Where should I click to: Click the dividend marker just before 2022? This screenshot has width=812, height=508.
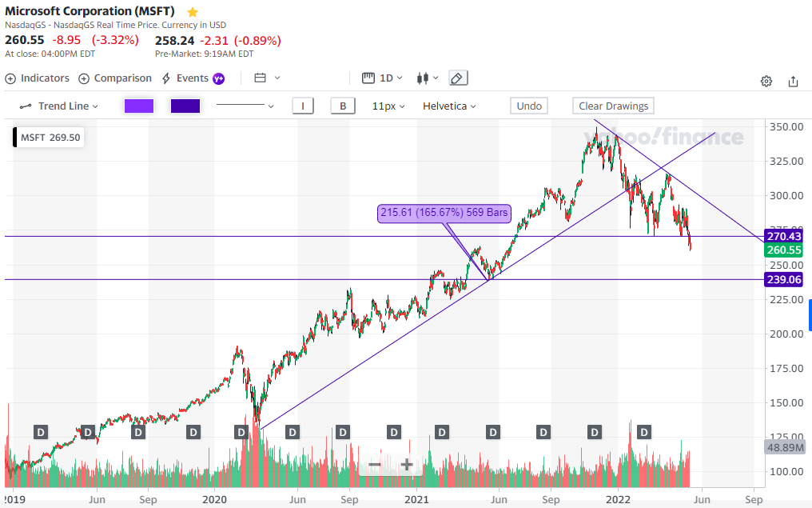tap(595, 432)
